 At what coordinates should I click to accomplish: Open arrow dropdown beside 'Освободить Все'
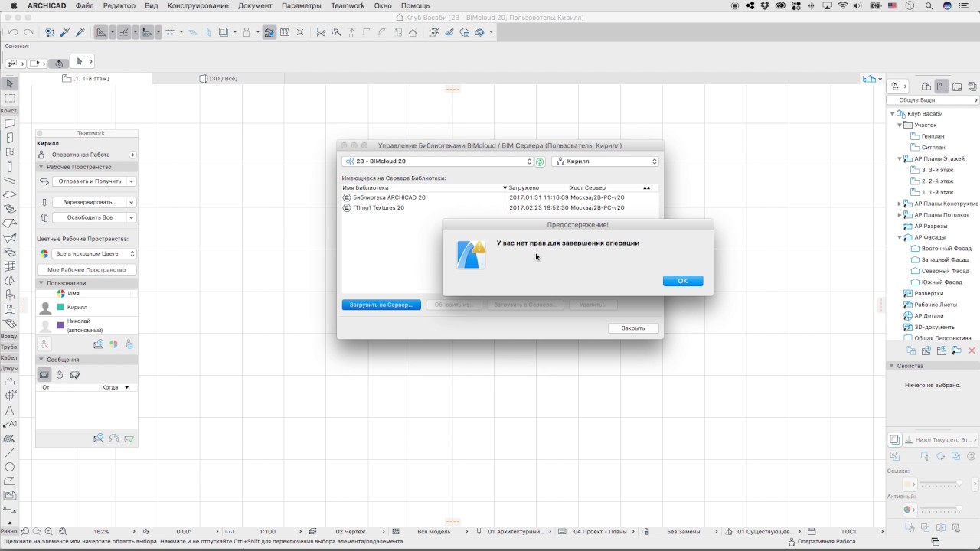(x=132, y=217)
